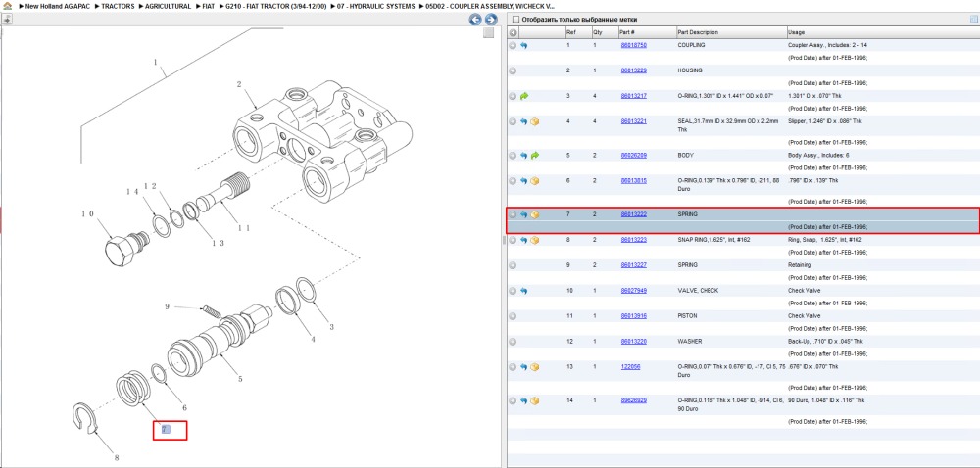Click blue arrow on SEAL 86013221 row
This screenshot has width=980, height=468.
tap(523, 121)
